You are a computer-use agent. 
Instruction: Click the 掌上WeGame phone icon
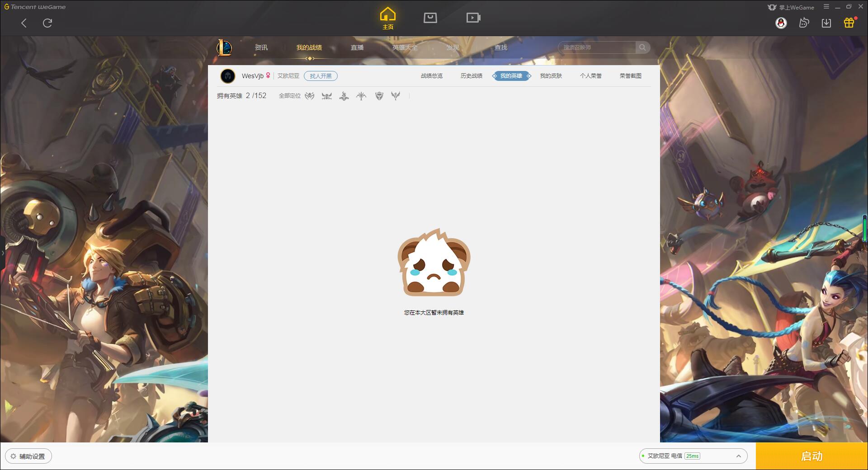(x=772, y=7)
